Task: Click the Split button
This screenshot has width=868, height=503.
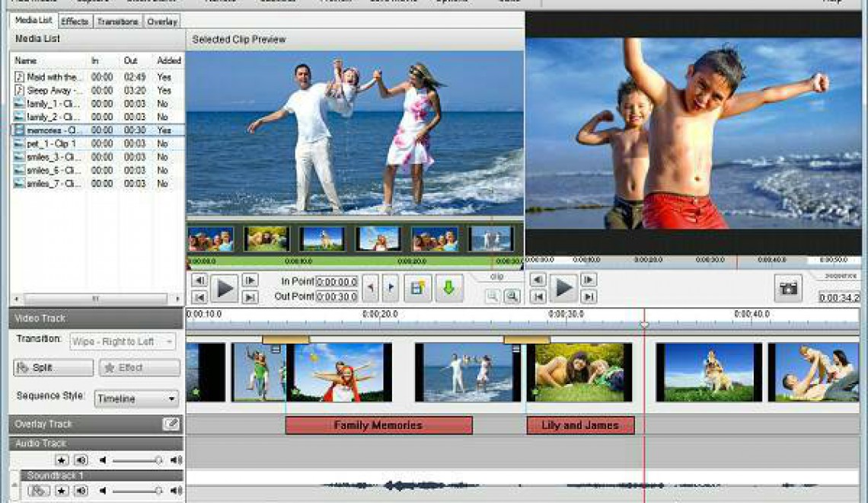Action: coord(53,367)
